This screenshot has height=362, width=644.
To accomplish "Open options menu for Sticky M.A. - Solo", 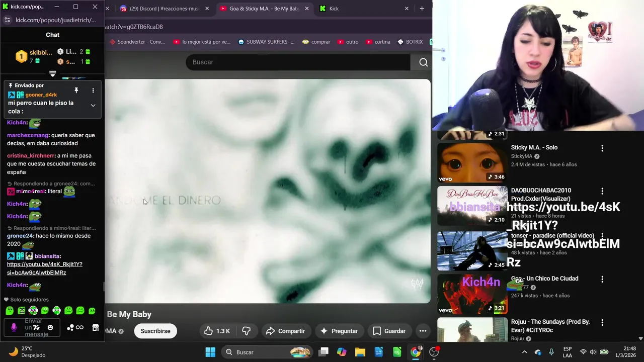I will coord(602,148).
